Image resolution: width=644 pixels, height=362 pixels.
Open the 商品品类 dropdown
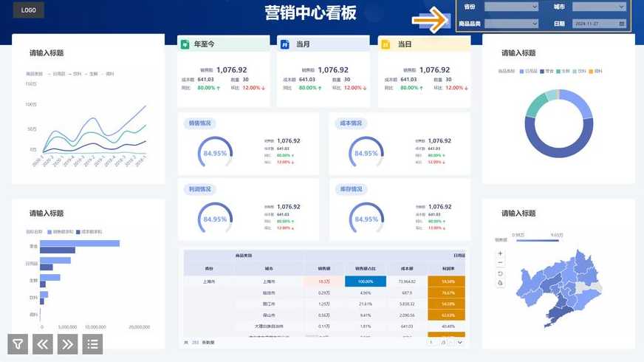(x=511, y=24)
